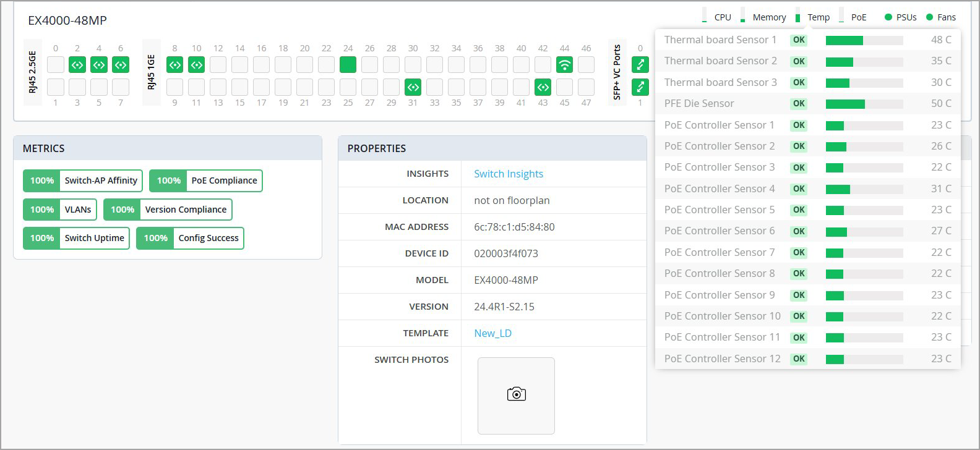Click the 50 C reading of PFE Die Sensor
The height and width of the screenshot is (450, 980).
coord(941,103)
